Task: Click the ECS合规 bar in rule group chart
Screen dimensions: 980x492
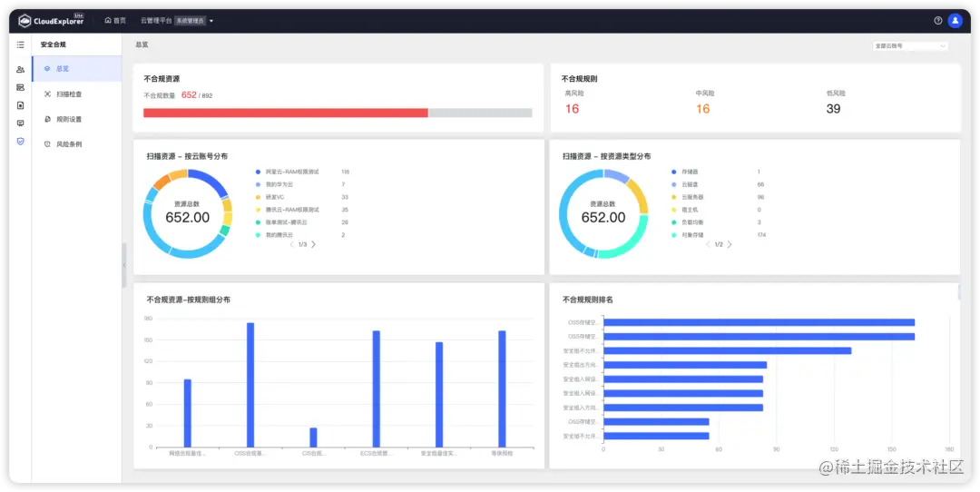Action: [x=377, y=389]
